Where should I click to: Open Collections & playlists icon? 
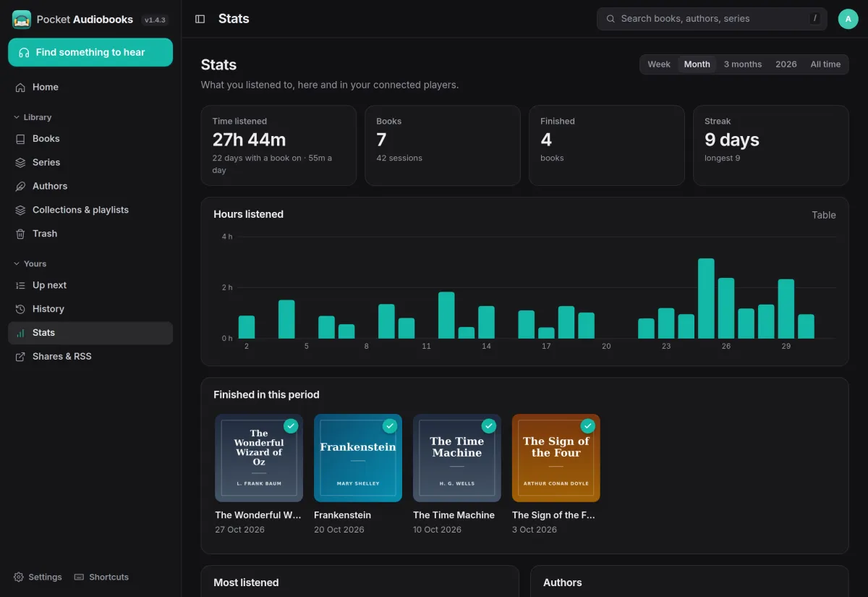(x=20, y=210)
